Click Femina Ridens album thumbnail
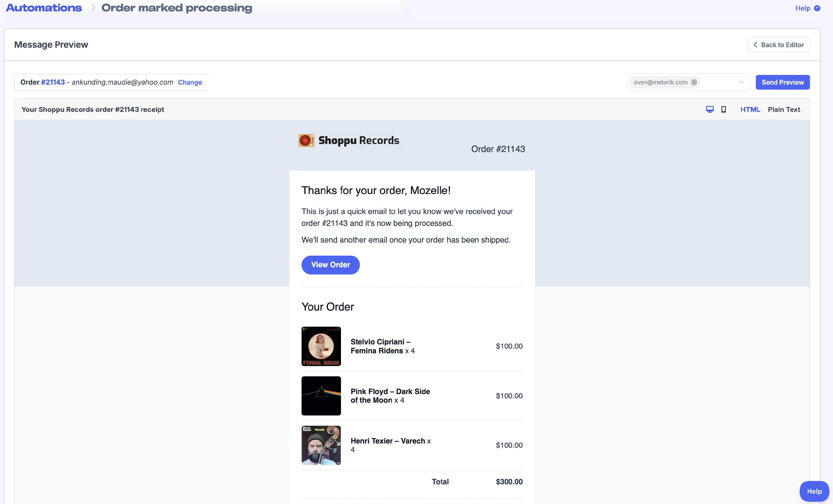 tap(321, 346)
